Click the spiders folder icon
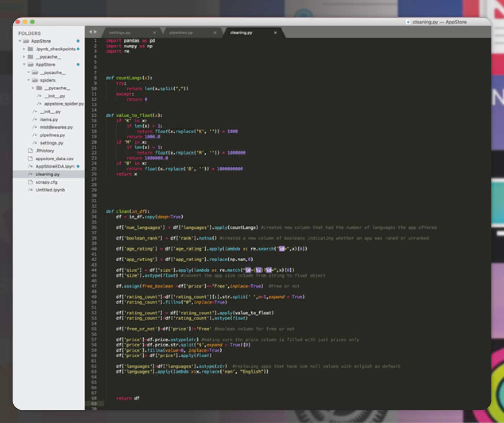504x423 pixels. (x=35, y=80)
